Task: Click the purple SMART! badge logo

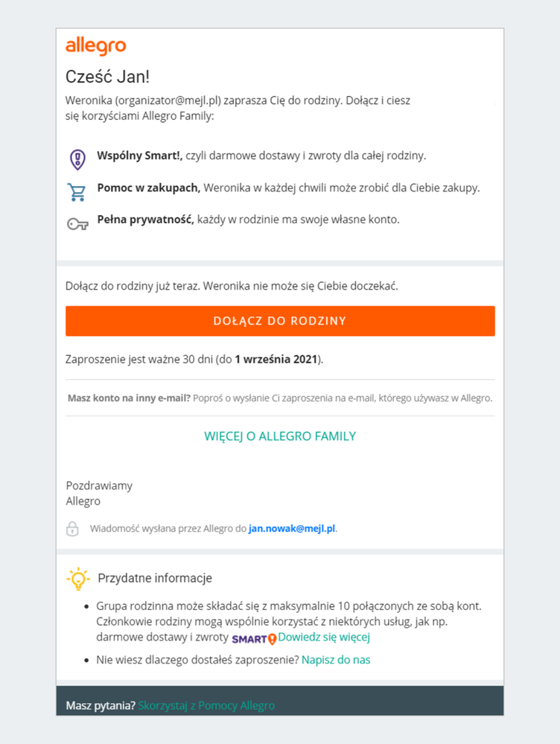Action: [254, 639]
